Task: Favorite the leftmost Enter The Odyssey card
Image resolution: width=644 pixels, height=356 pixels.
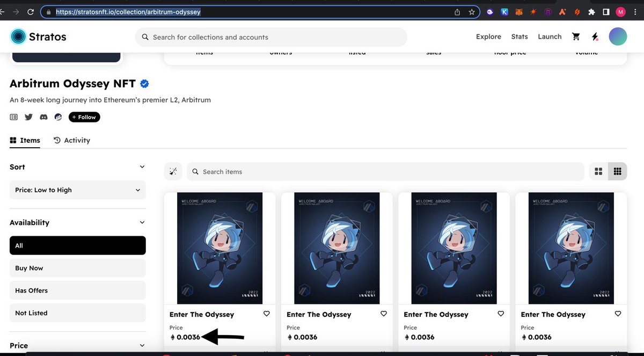Action: click(x=267, y=314)
